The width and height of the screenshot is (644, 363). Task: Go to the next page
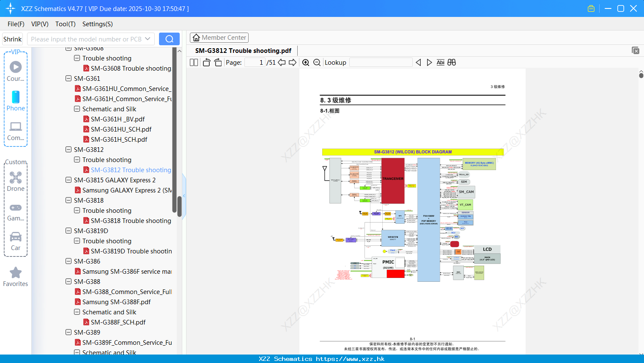[x=293, y=63]
